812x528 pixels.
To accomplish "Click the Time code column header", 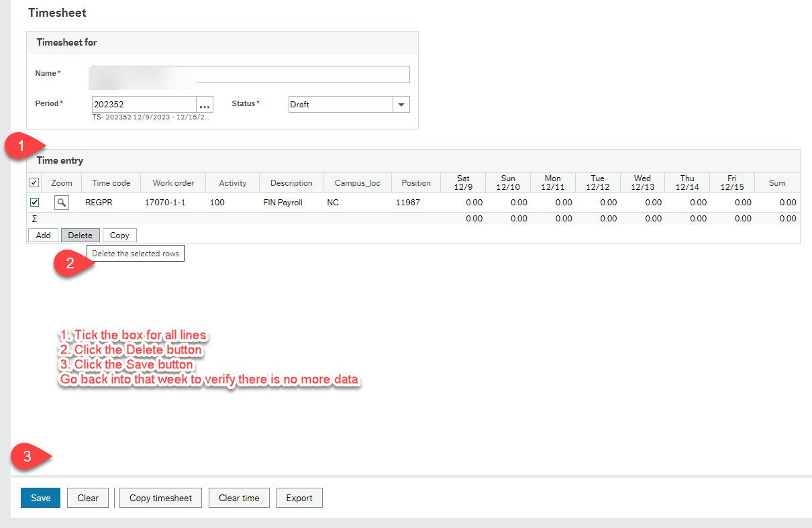I will tap(110, 182).
